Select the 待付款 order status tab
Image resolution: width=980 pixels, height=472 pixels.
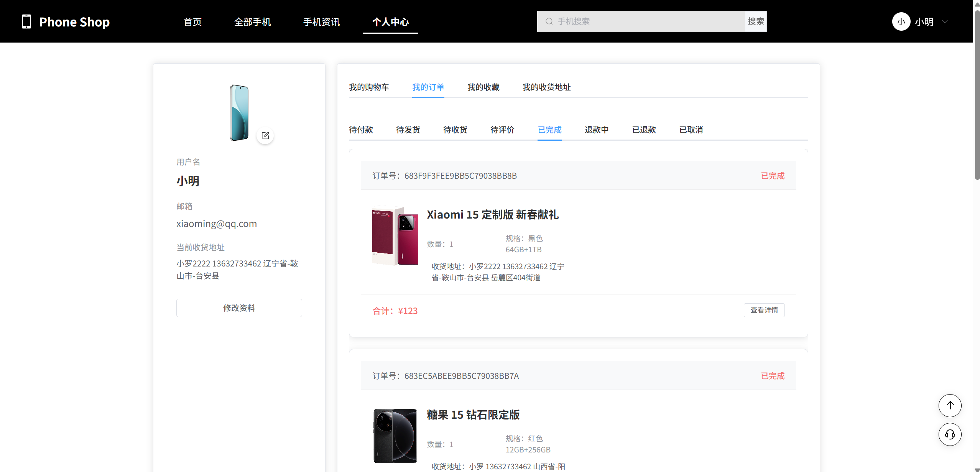click(361, 130)
